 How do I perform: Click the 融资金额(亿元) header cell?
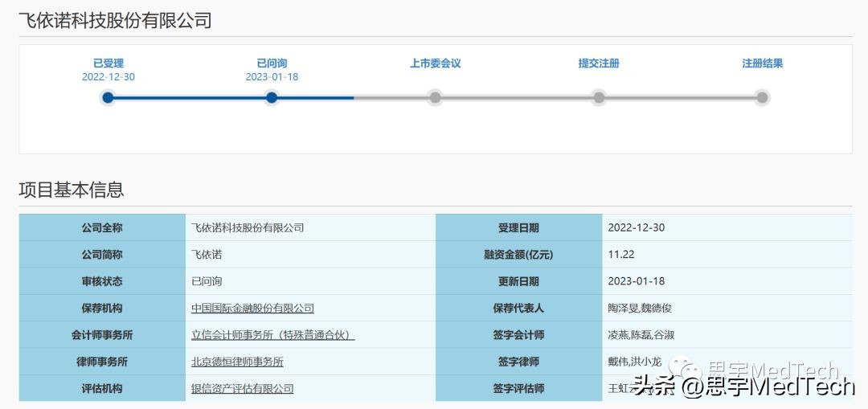click(x=518, y=255)
